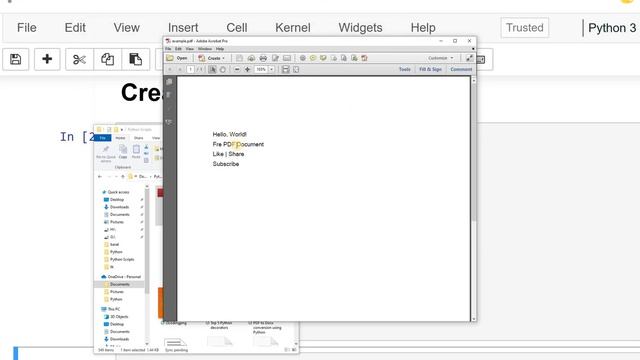640x360 pixels.
Task: Click the fit full page icon in Acrobat
Action: (x=296, y=69)
